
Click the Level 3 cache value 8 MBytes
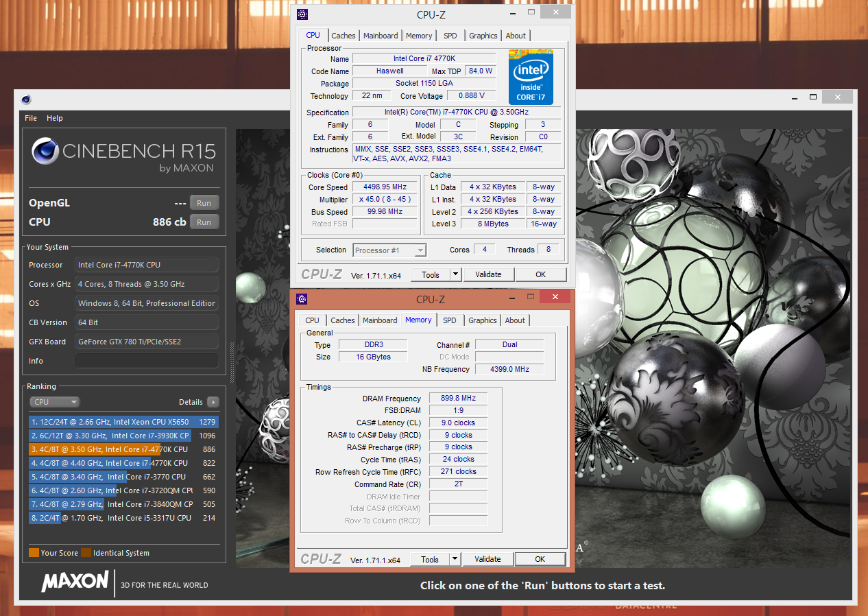coord(493,224)
